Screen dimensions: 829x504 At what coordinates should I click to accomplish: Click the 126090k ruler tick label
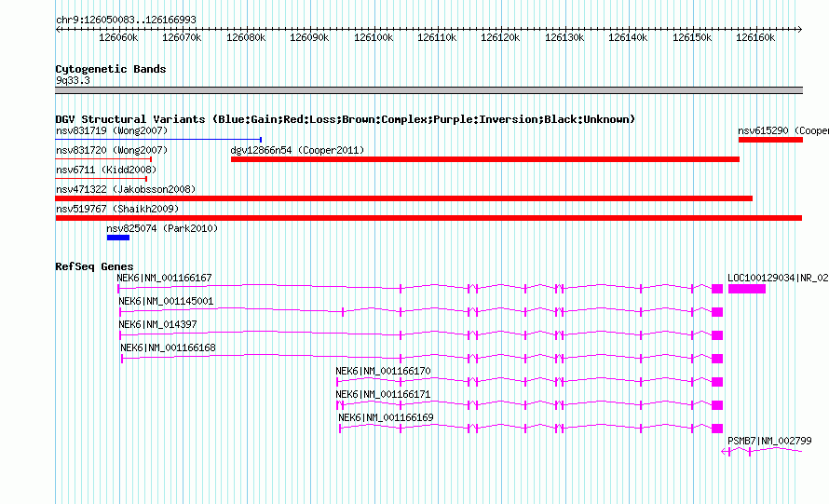tap(309, 37)
